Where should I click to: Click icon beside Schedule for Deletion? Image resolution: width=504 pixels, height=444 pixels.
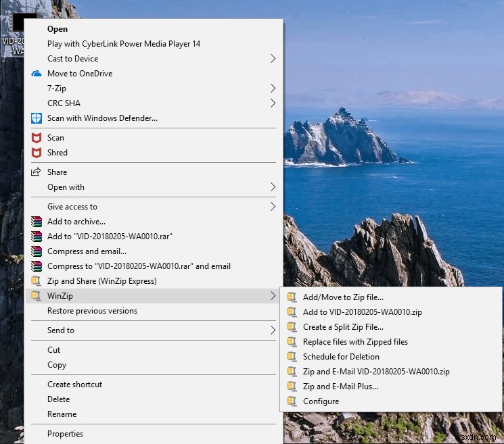[292, 356]
